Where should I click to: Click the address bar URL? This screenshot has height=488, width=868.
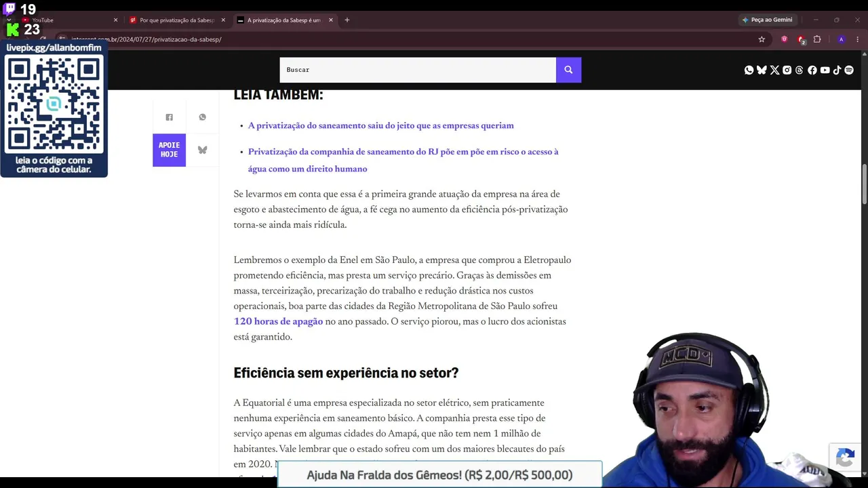146,39
